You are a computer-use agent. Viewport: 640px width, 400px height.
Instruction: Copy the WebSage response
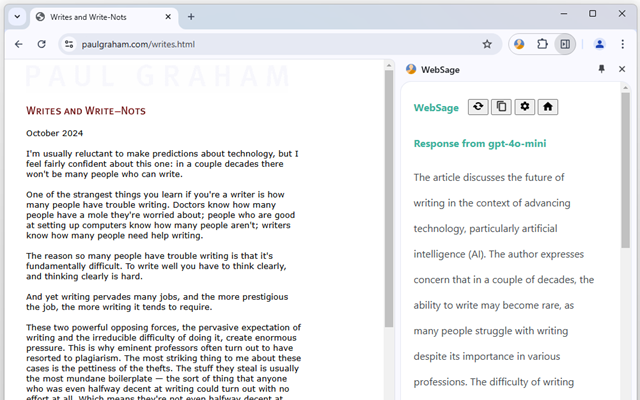click(501, 107)
